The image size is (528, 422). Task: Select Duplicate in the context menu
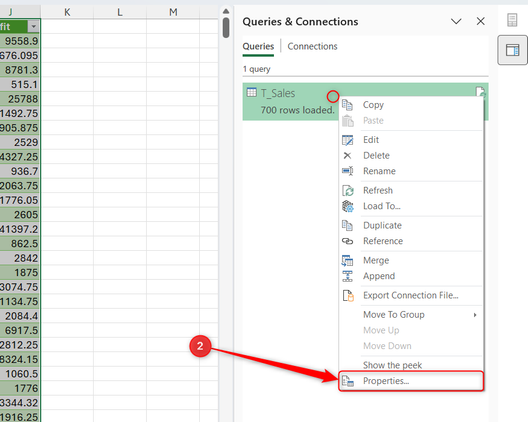411,225
